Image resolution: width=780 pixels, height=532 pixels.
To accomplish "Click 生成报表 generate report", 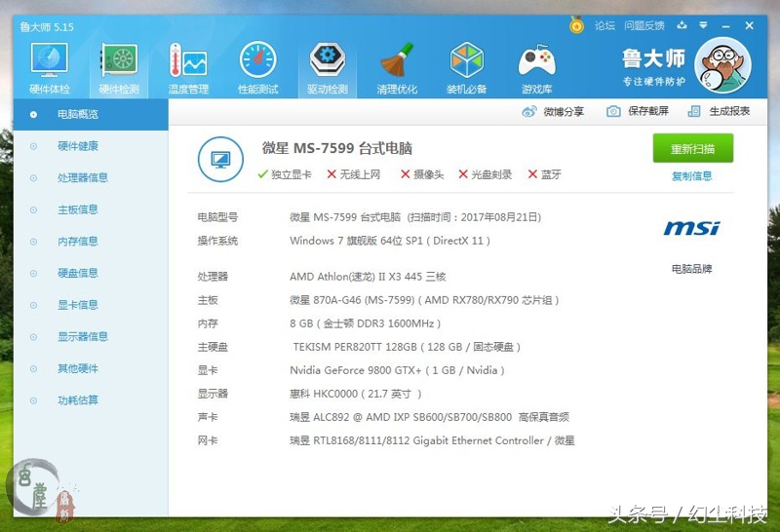I will (719, 111).
